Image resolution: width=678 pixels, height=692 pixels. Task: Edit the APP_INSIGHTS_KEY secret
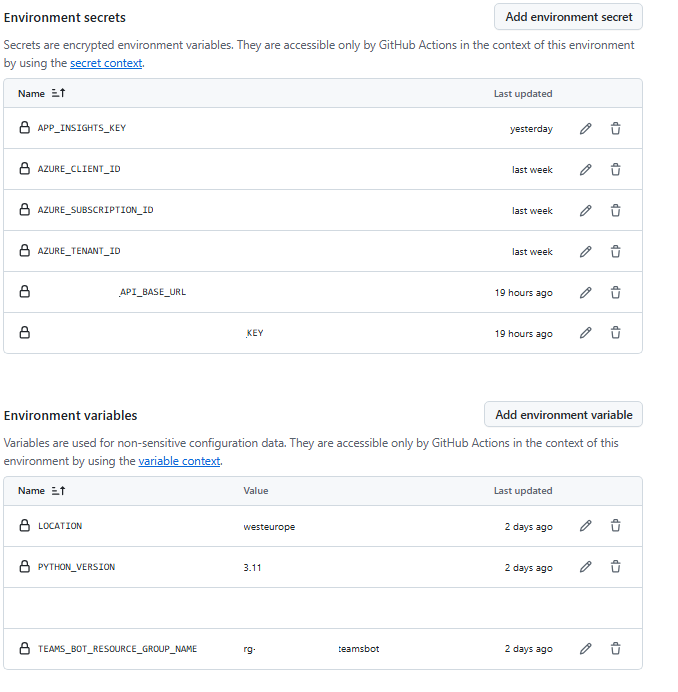[x=585, y=128]
